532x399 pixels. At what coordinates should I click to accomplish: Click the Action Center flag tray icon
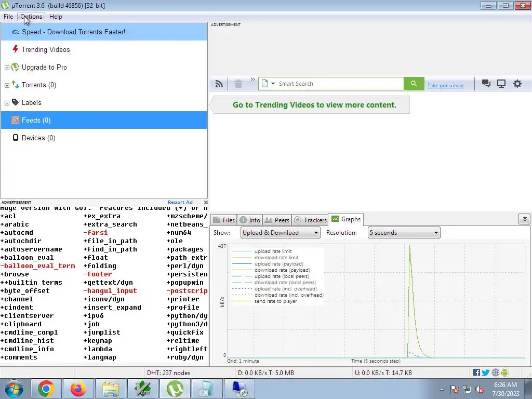click(x=455, y=390)
